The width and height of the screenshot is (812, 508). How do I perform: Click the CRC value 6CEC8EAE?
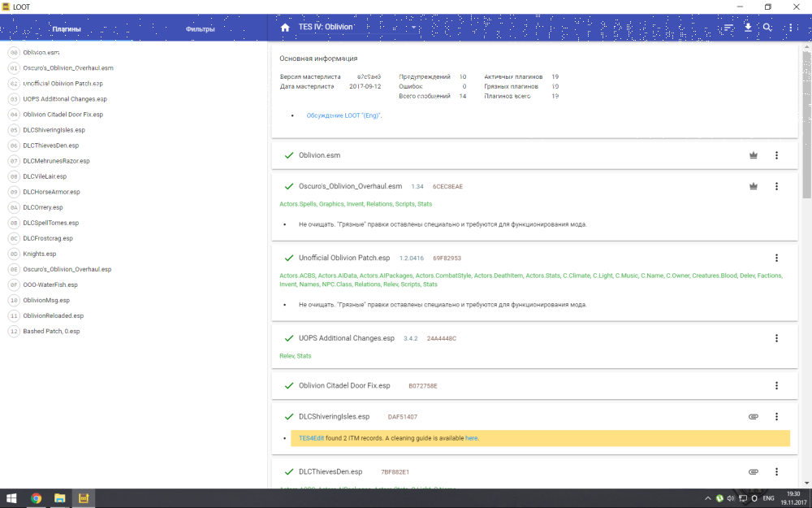click(x=447, y=187)
